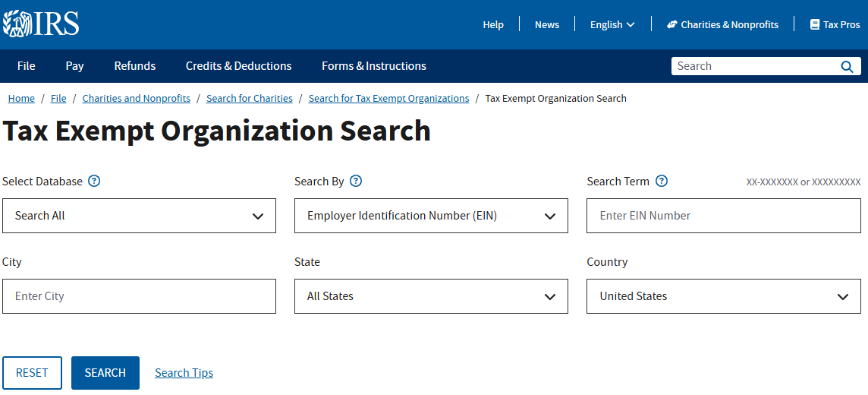
Task: Click the Select Database help icon
Action: coord(94,181)
